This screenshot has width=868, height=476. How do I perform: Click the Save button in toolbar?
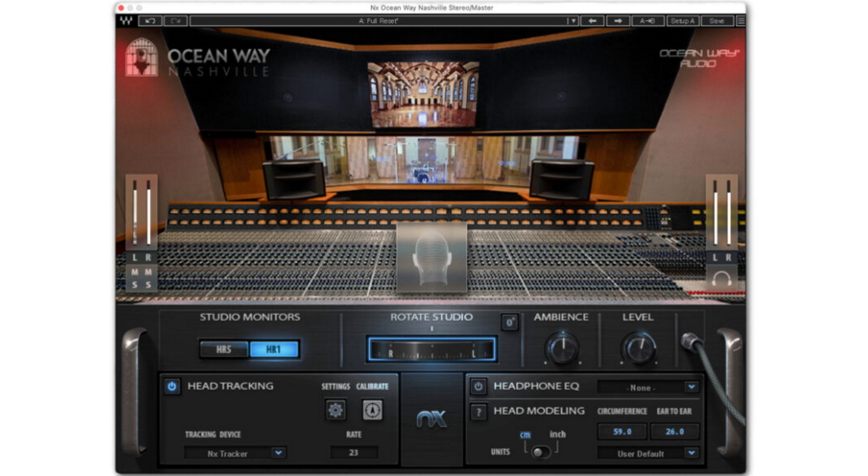(x=717, y=21)
